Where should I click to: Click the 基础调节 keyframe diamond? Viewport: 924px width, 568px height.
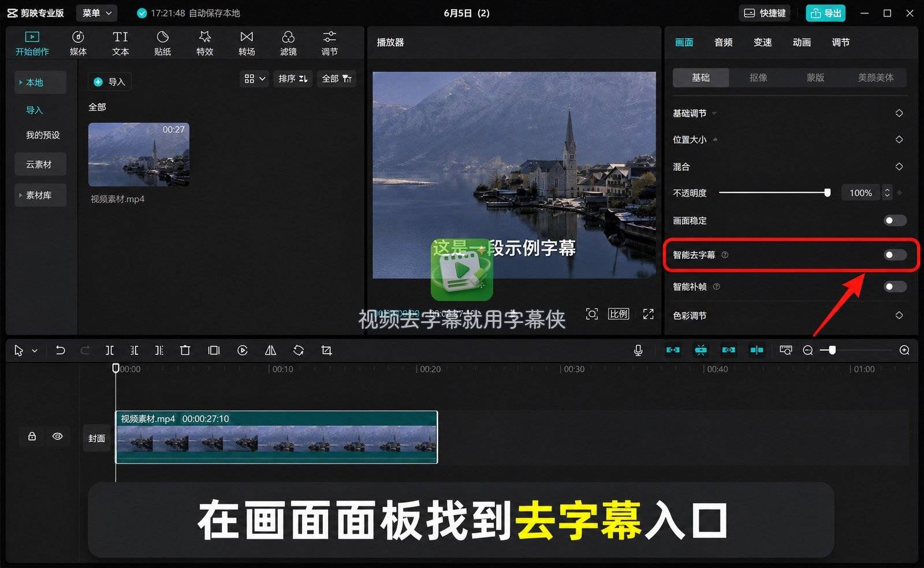[x=899, y=113]
